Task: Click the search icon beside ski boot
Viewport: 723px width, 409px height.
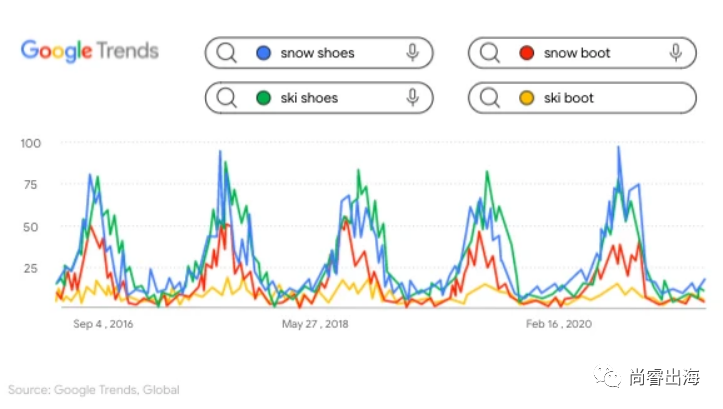Action: tap(490, 98)
